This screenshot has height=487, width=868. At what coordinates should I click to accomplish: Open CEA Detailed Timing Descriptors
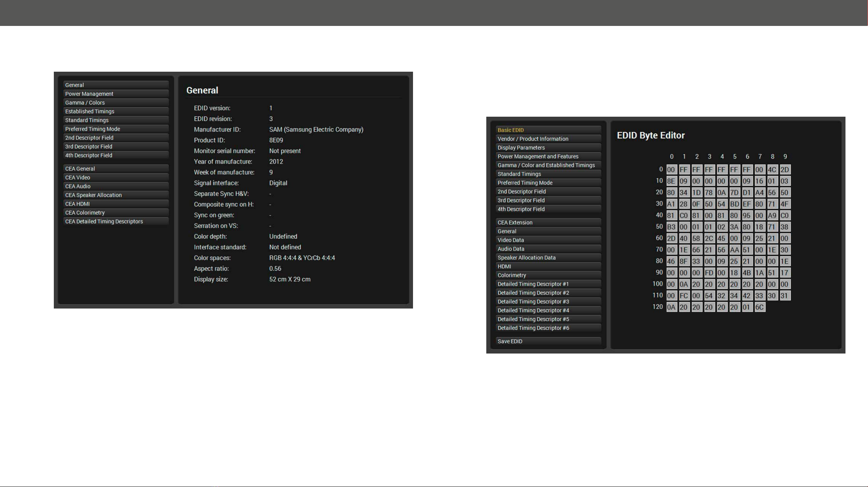(x=116, y=221)
